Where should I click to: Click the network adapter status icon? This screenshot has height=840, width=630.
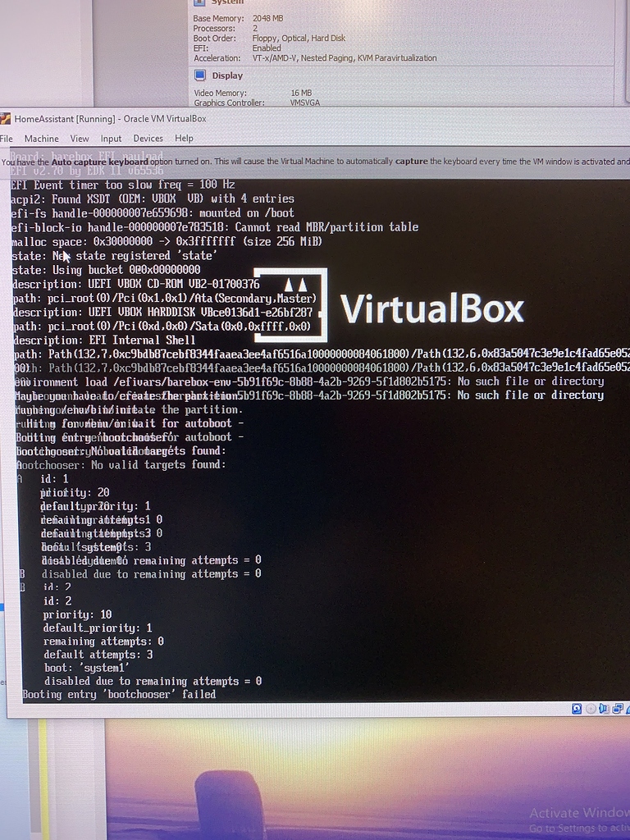618,709
